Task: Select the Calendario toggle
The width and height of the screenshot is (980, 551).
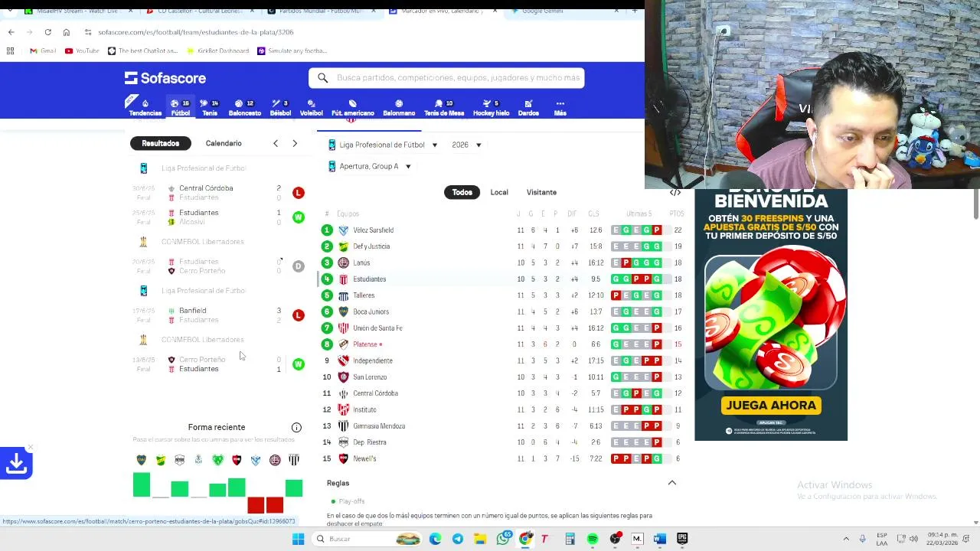Action: pyautogui.click(x=224, y=143)
